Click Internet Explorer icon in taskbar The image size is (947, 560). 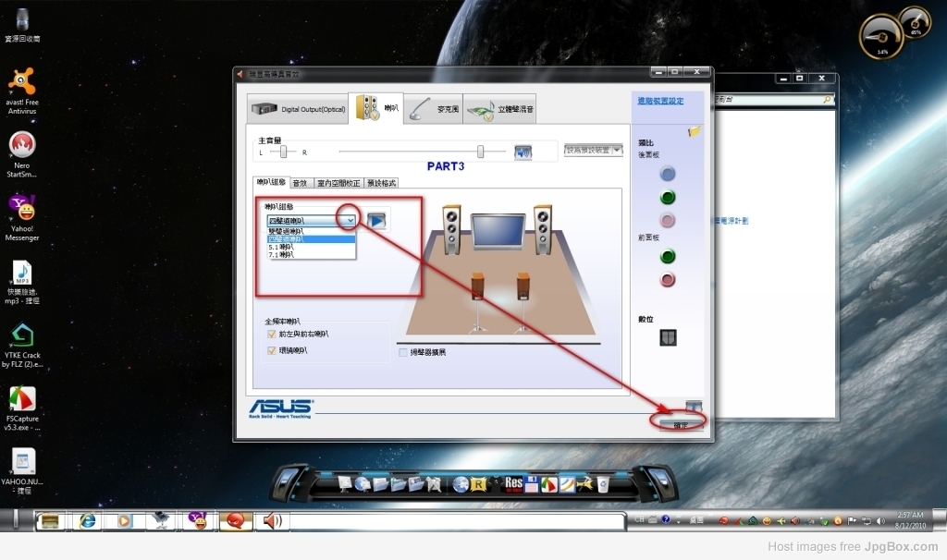pyautogui.click(x=88, y=520)
